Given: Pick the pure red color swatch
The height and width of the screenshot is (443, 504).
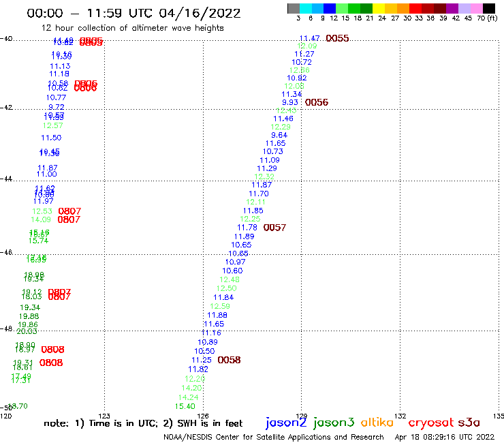Looking at the screenshot, I should (x=415, y=8).
